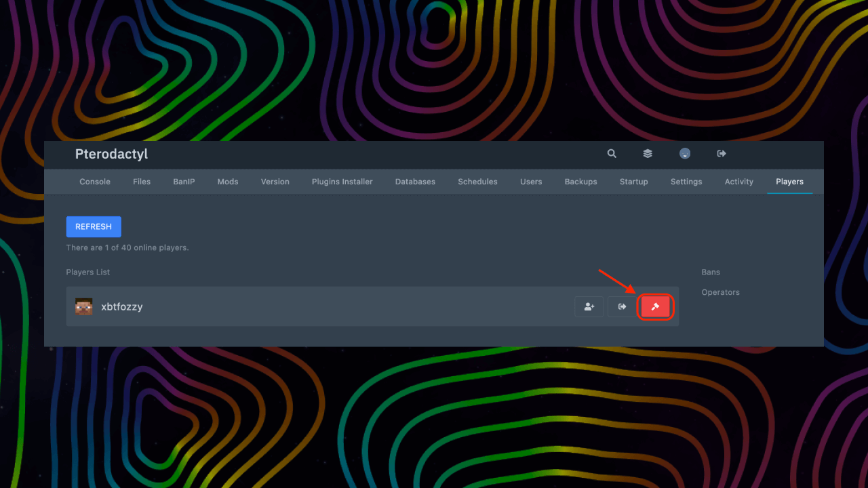
Task: Switch to the Backups tab
Action: [x=580, y=182]
